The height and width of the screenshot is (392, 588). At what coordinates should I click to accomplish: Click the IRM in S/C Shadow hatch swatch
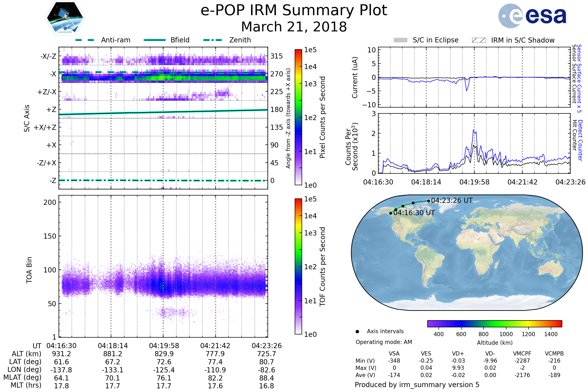pyautogui.click(x=479, y=40)
